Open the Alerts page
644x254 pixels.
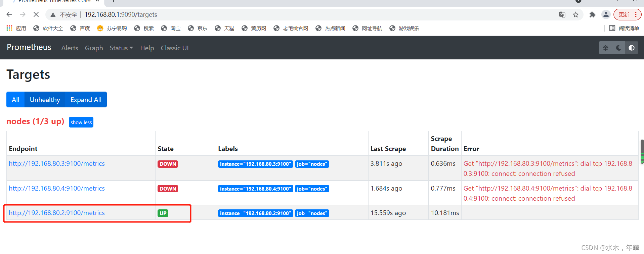[70, 48]
